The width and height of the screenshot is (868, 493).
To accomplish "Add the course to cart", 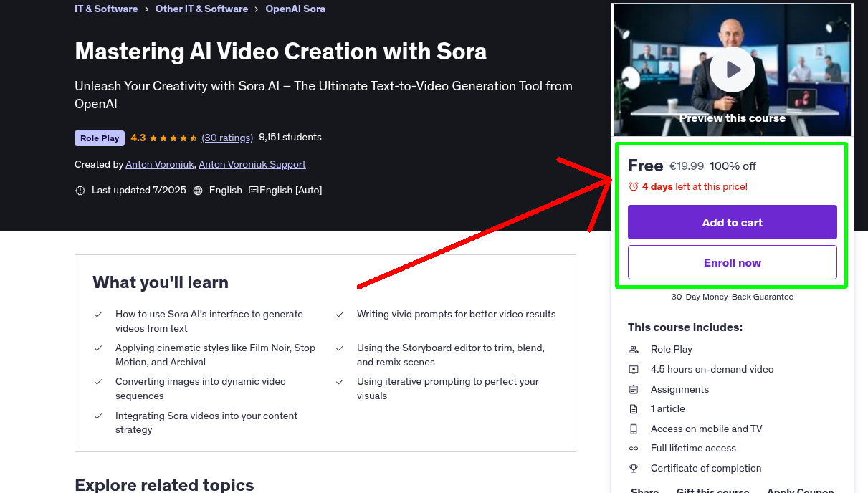I will tap(733, 222).
